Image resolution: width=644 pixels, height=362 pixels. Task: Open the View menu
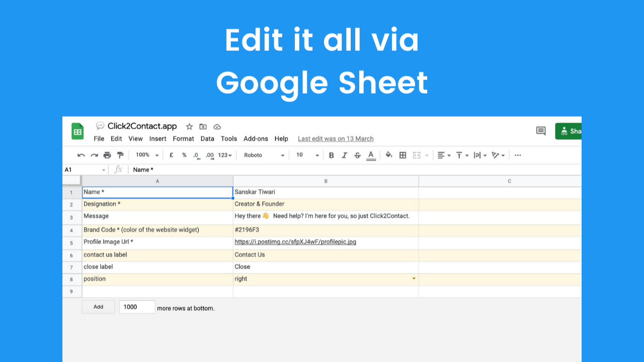pyautogui.click(x=135, y=139)
